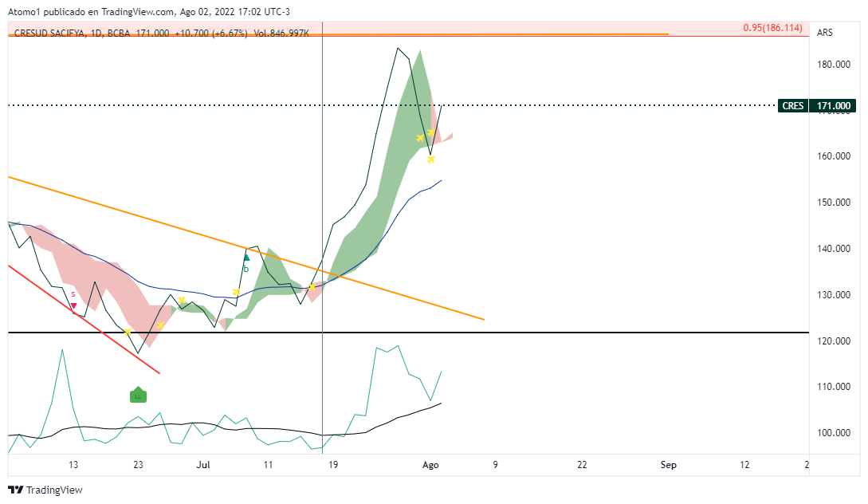Click the 0.95(186.114) level label
This screenshot has height=504, width=868.
point(773,28)
